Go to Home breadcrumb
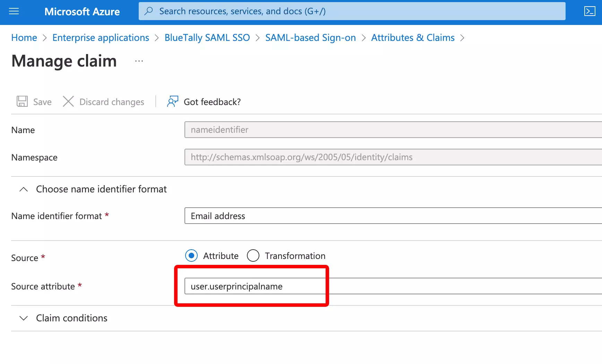This screenshot has height=364, width=602. 24,37
